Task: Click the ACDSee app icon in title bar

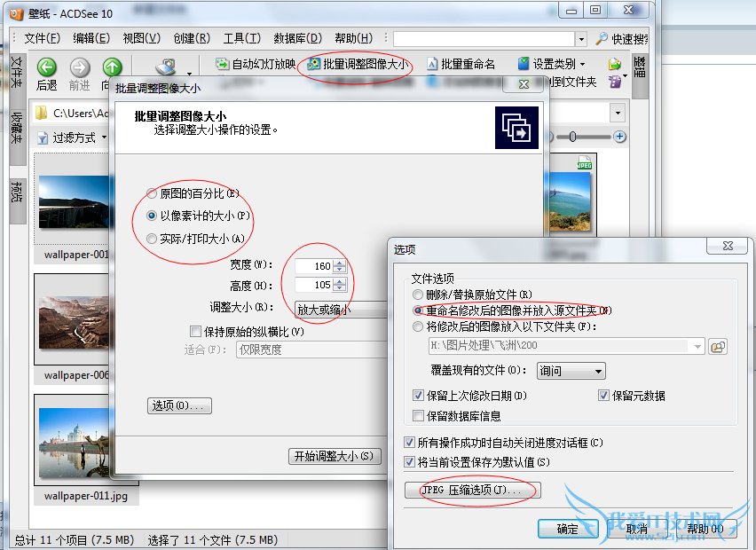Action: tap(16, 13)
